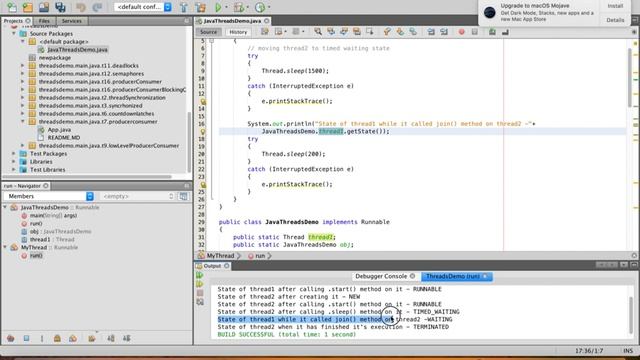Toggle Show Non-Public Members filter in Navigator

pos(57,338)
